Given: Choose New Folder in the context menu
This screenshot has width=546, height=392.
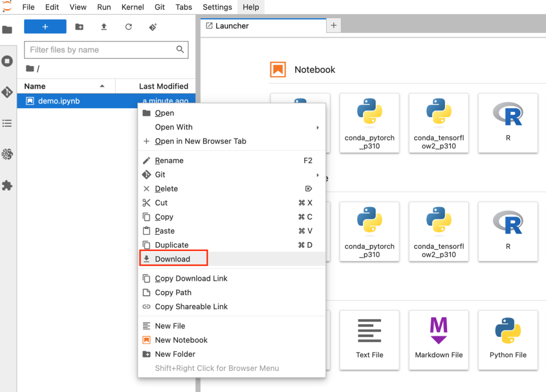Looking at the screenshot, I should coord(232,354).
